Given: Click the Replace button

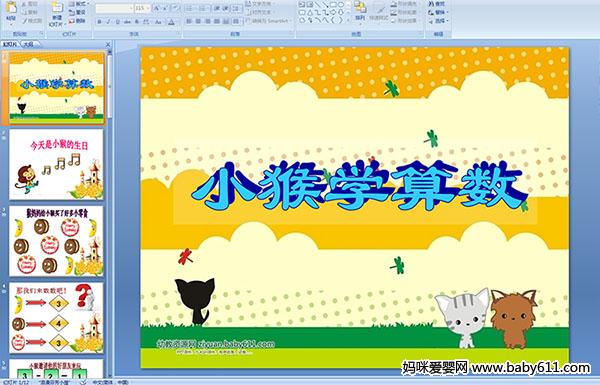Looking at the screenshot, I should point(437,12).
